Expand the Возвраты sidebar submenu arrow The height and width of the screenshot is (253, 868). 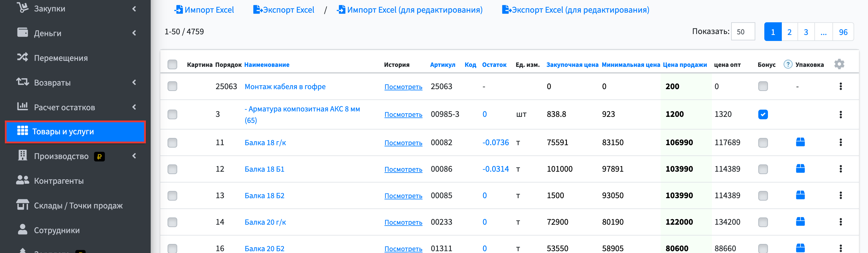(x=134, y=82)
